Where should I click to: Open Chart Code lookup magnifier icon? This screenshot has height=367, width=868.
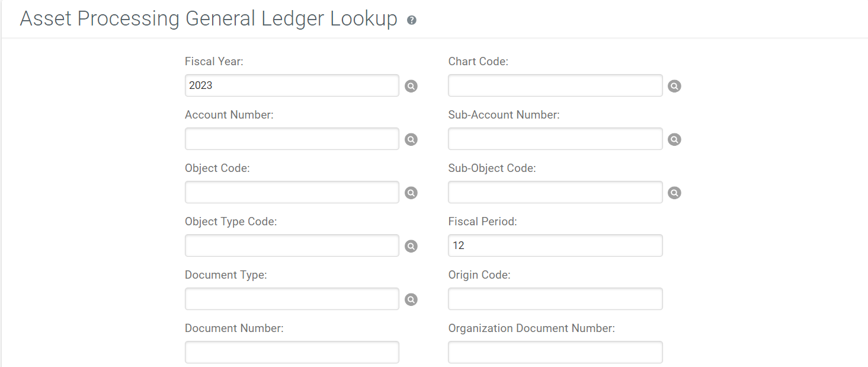(x=674, y=86)
